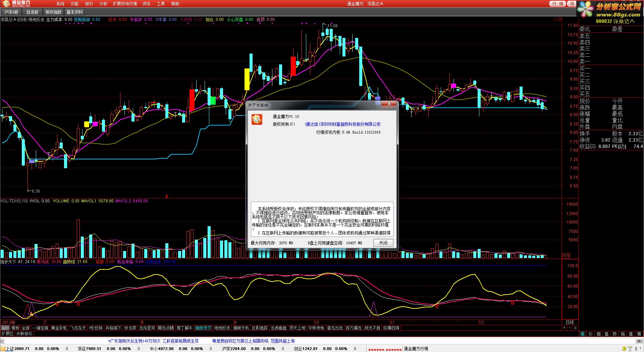Switch side panel to the 值 tab
Viewport: 644px width, 352px height.
[x=631, y=334]
